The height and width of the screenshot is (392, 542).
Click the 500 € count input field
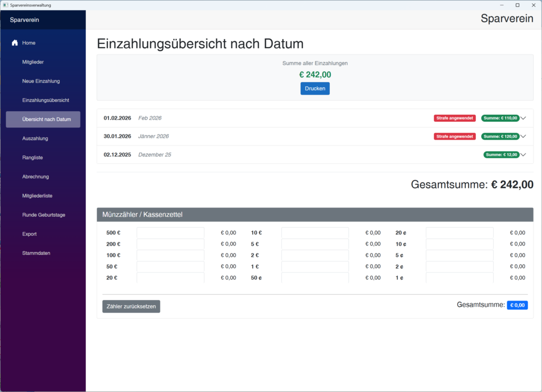pyautogui.click(x=170, y=233)
